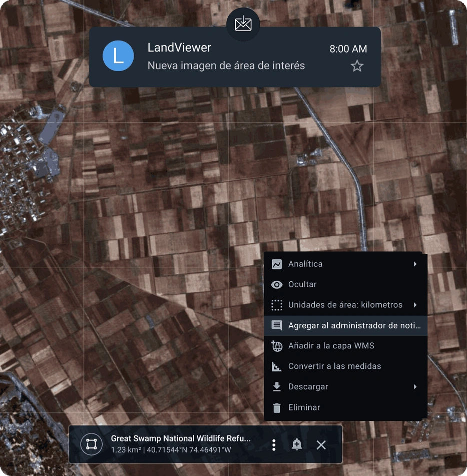
Task: Expand the Descargar submenu arrow
Action: [415, 387]
